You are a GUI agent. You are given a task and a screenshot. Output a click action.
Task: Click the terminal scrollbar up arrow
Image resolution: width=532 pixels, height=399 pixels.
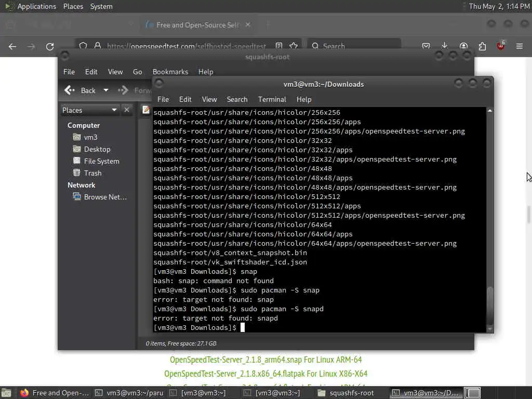pos(489,111)
